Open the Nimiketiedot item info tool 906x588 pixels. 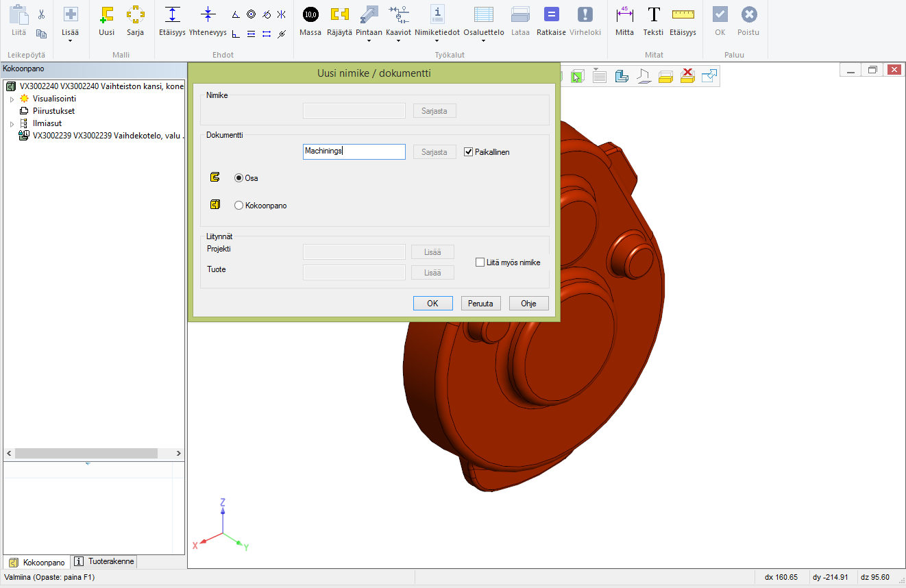point(437,20)
